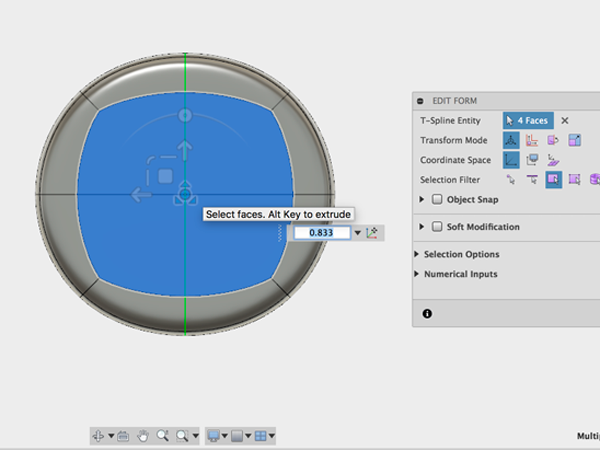Choose the Face selection filter
The width and height of the screenshot is (600, 450).
[553, 179]
